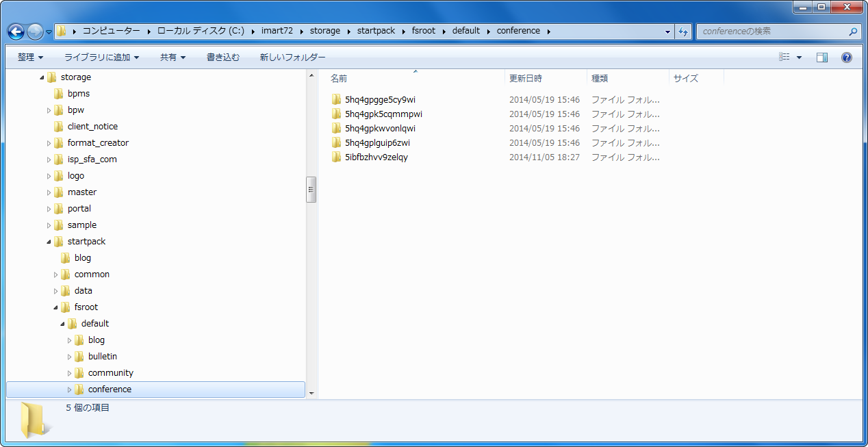Click コンピューター in the breadcrumb

(111, 31)
